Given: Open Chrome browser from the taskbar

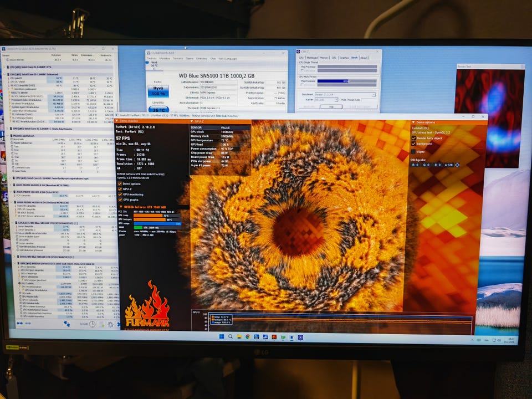Looking at the screenshot, I should (248, 336).
